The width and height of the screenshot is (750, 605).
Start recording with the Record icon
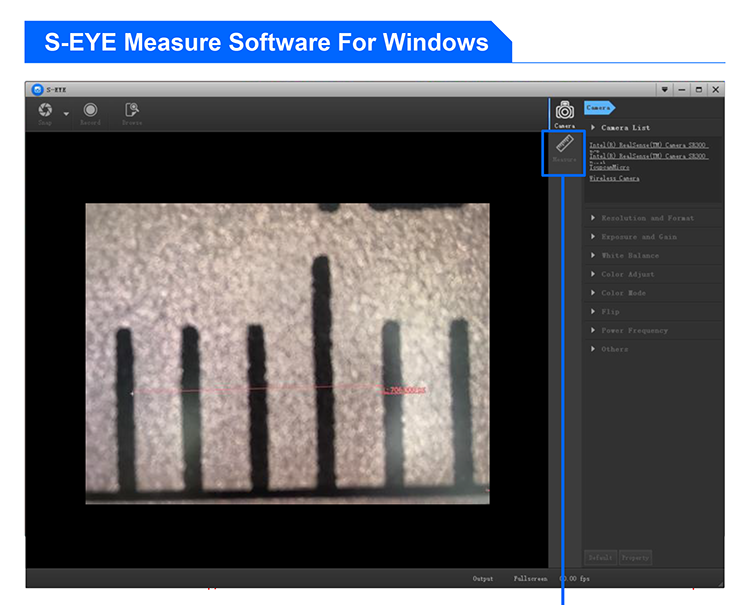[90, 110]
